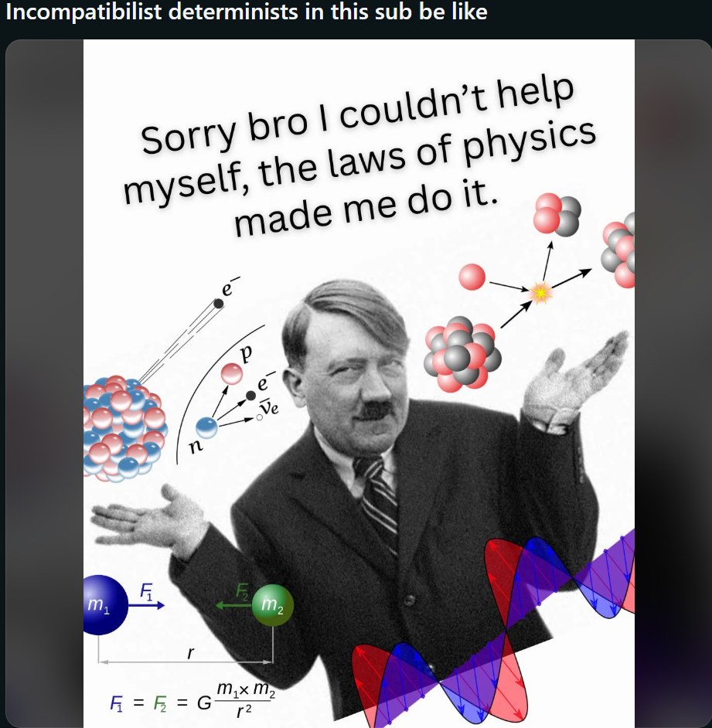Screen dimensions: 712x728
Task: Click the gravitational force equation
Action: (x=192, y=701)
